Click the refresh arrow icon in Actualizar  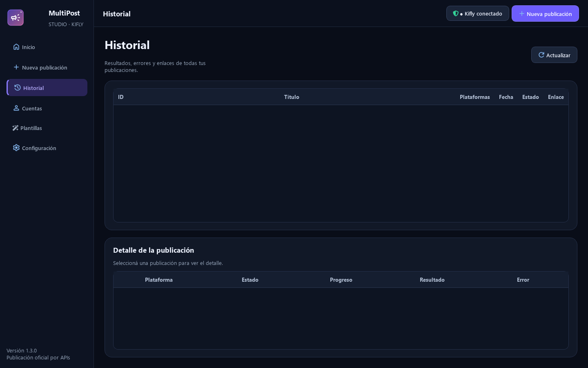click(541, 55)
